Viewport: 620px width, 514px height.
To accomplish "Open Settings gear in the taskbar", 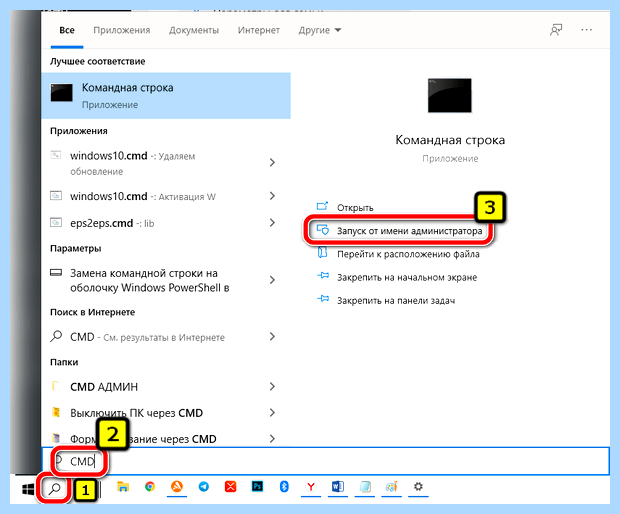I will 418,486.
